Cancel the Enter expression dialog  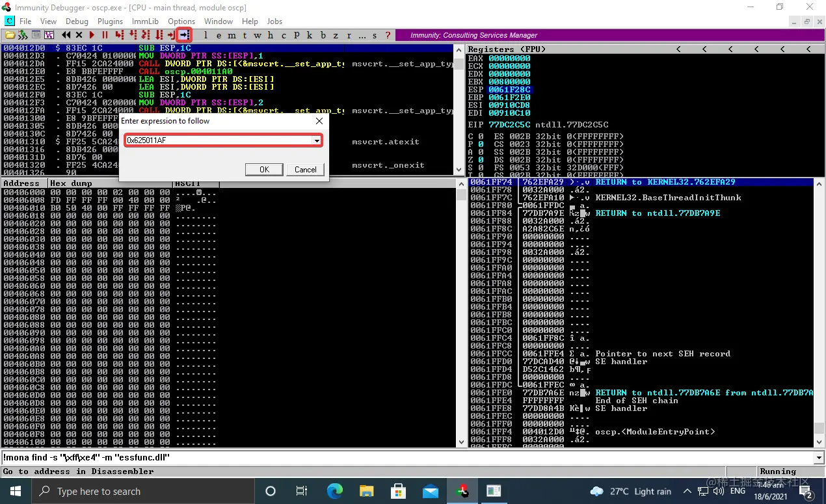point(306,169)
